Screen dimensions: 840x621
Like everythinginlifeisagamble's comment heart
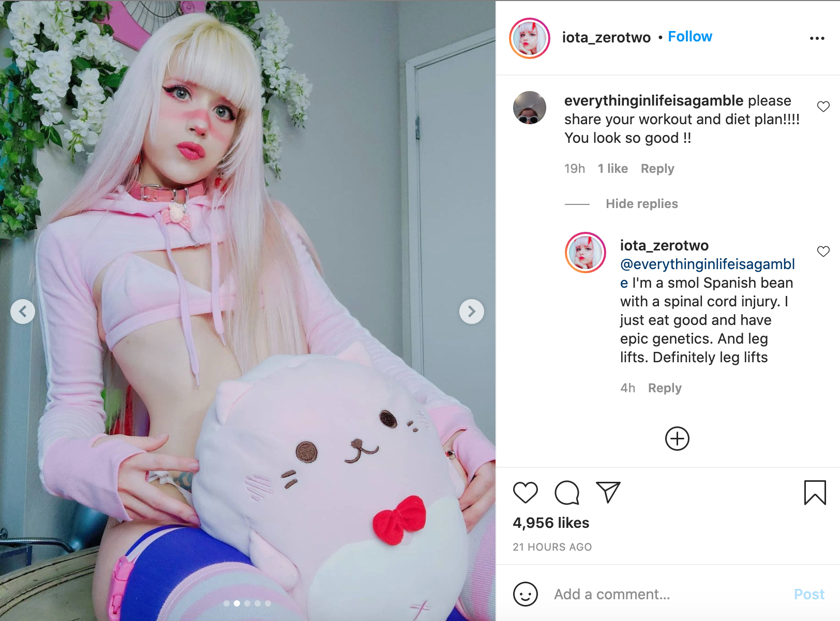coord(823,107)
